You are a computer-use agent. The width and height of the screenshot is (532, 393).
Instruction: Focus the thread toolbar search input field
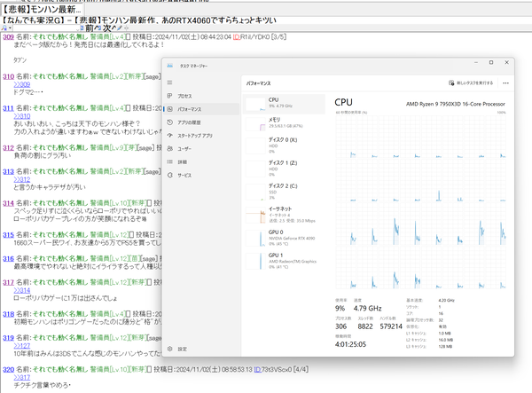coord(46,28)
